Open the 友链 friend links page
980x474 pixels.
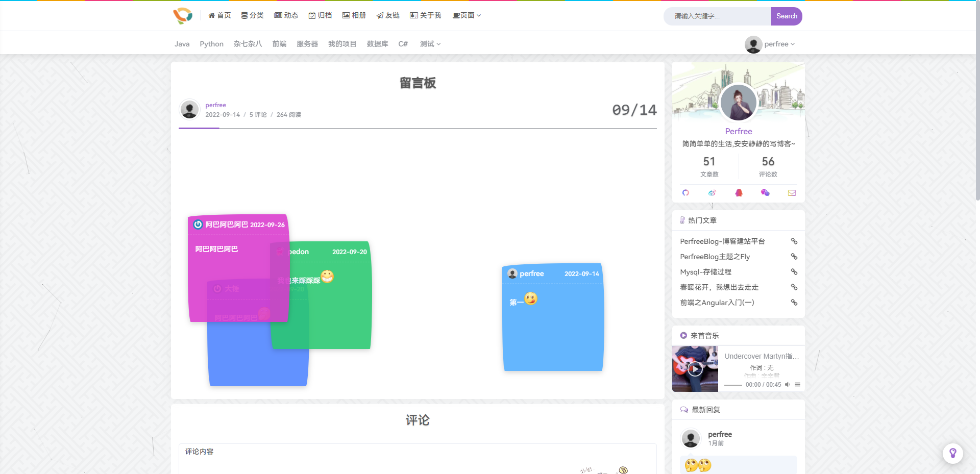click(x=388, y=15)
